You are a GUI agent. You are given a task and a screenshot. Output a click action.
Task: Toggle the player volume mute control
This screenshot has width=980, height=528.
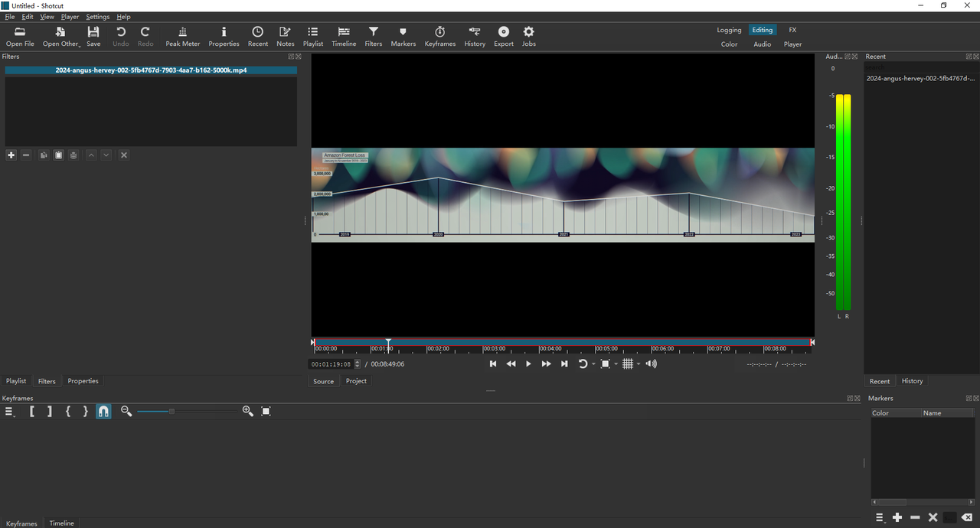(x=651, y=364)
